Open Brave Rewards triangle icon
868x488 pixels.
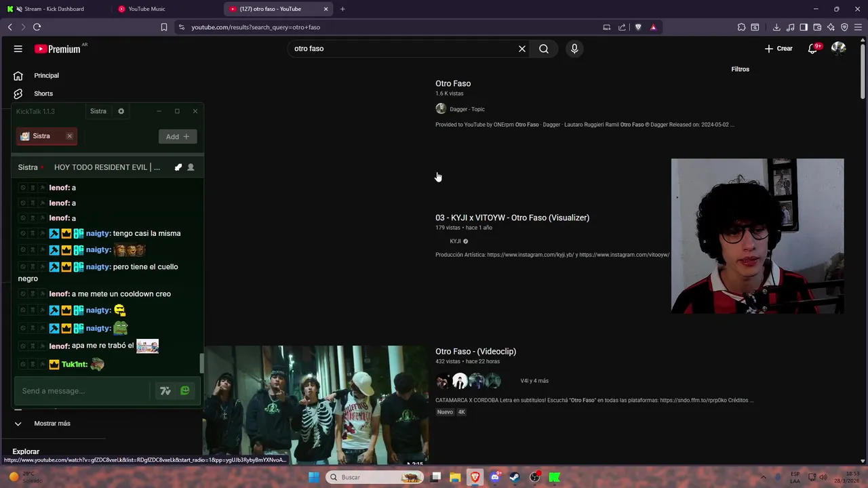pos(653,27)
